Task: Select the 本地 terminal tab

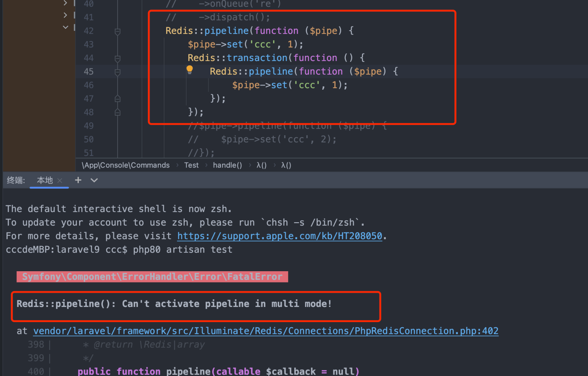Action: 45,180
